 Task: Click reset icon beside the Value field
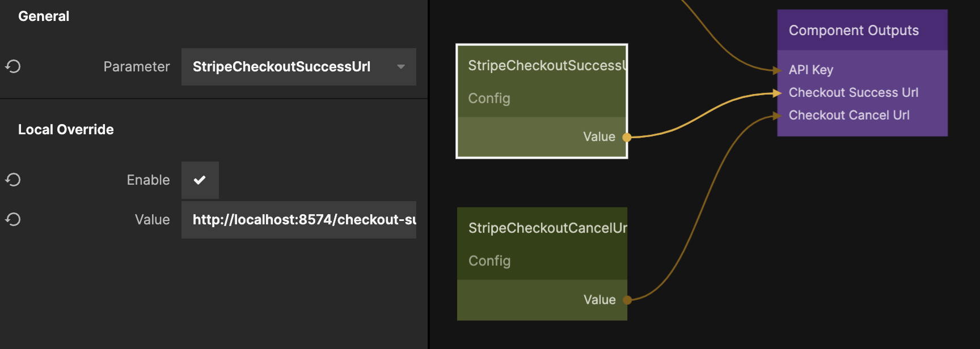click(x=13, y=220)
